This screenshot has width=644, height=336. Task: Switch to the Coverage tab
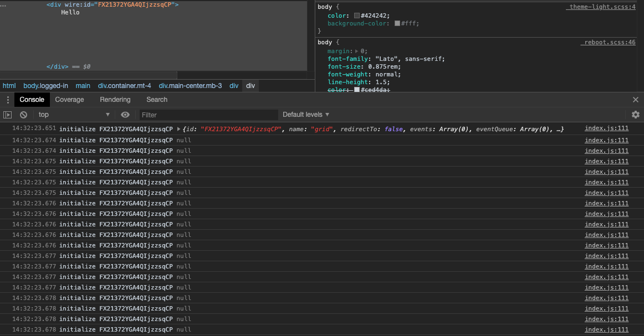click(x=69, y=100)
